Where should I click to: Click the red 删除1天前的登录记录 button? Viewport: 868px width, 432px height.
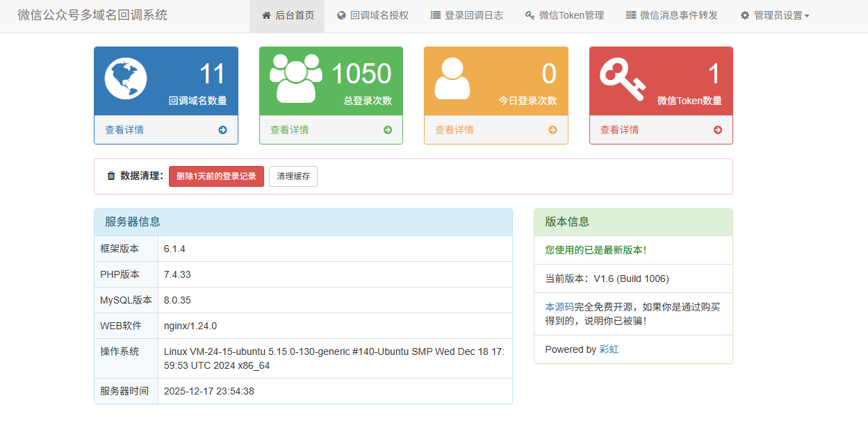click(x=216, y=176)
